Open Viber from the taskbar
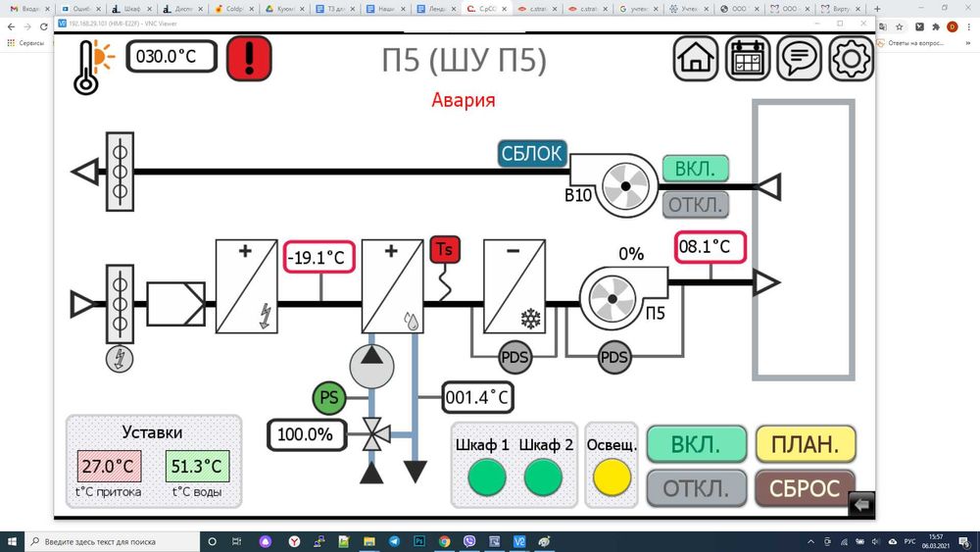 469,541
